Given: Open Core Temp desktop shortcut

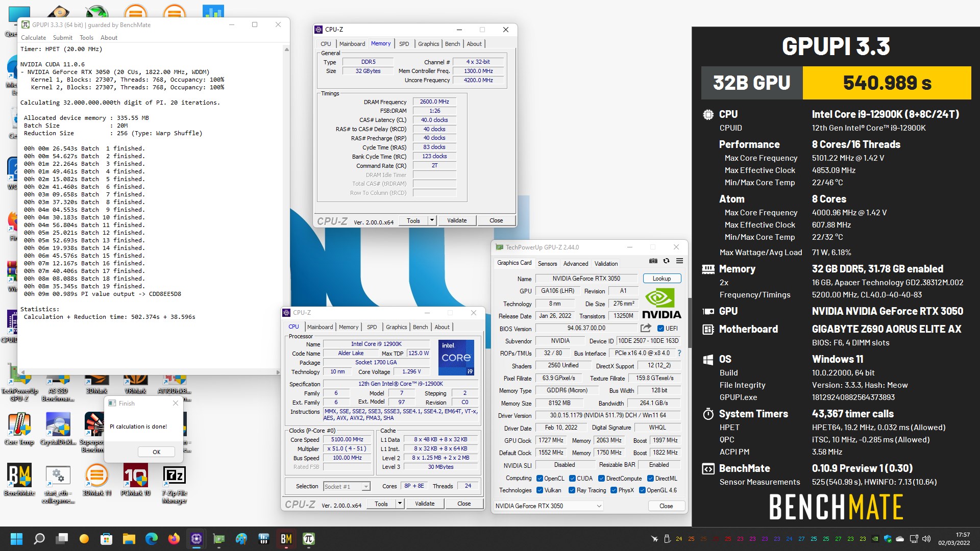Looking at the screenshot, I should coord(19,429).
